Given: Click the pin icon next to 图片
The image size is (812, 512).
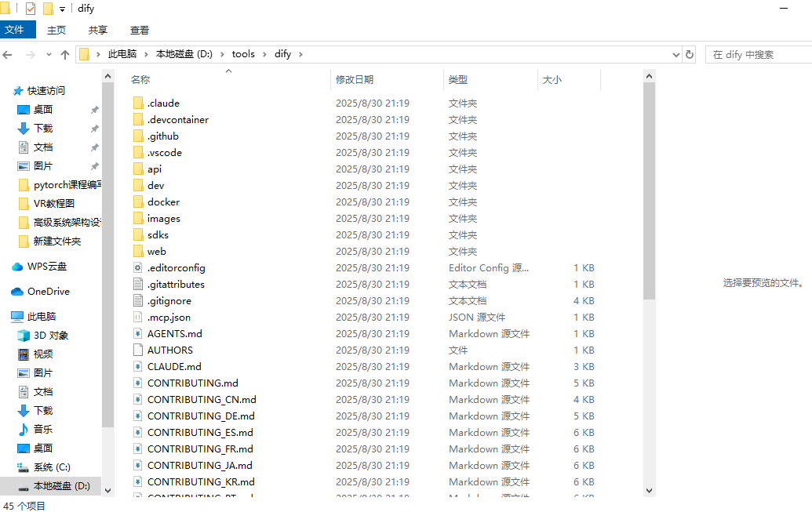Looking at the screenshot, I should (x=94, y=166).
